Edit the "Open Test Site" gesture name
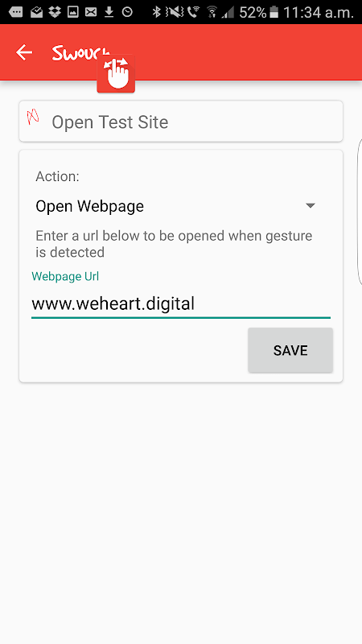Image resolution: width=362 pixels, height=644 pixels. tap(109, 122)
